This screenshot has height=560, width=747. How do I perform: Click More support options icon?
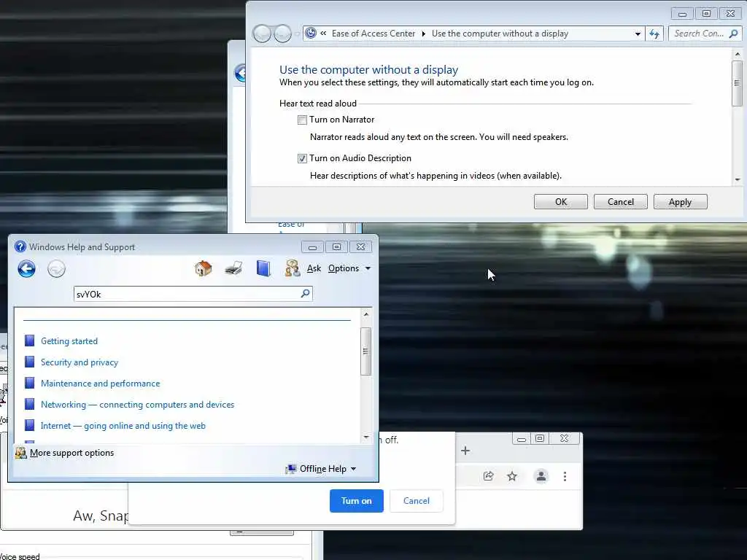[20, 452]
